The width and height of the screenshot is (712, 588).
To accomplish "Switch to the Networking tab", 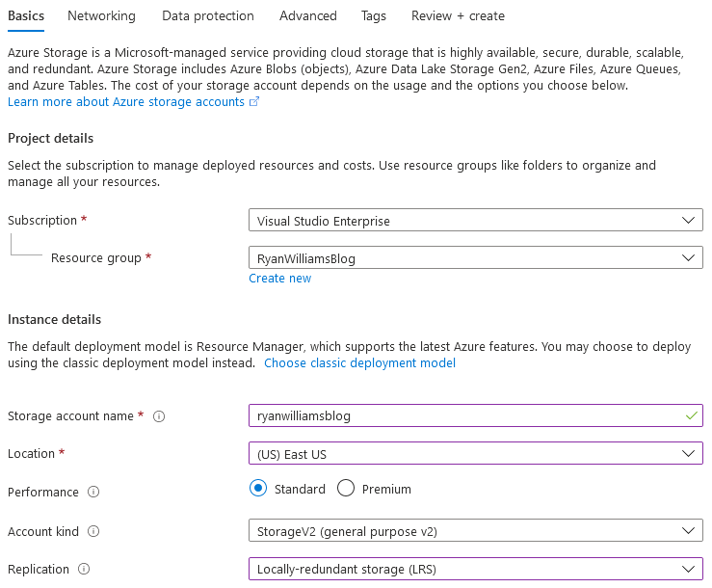I will pyautogui.click(x=101, y=15).
